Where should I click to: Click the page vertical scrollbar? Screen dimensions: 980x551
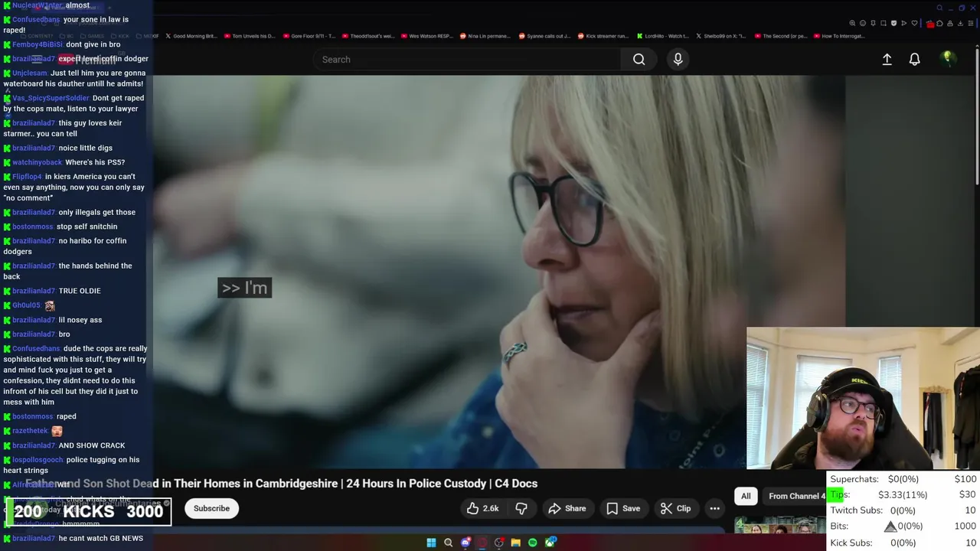pos(976,115)
